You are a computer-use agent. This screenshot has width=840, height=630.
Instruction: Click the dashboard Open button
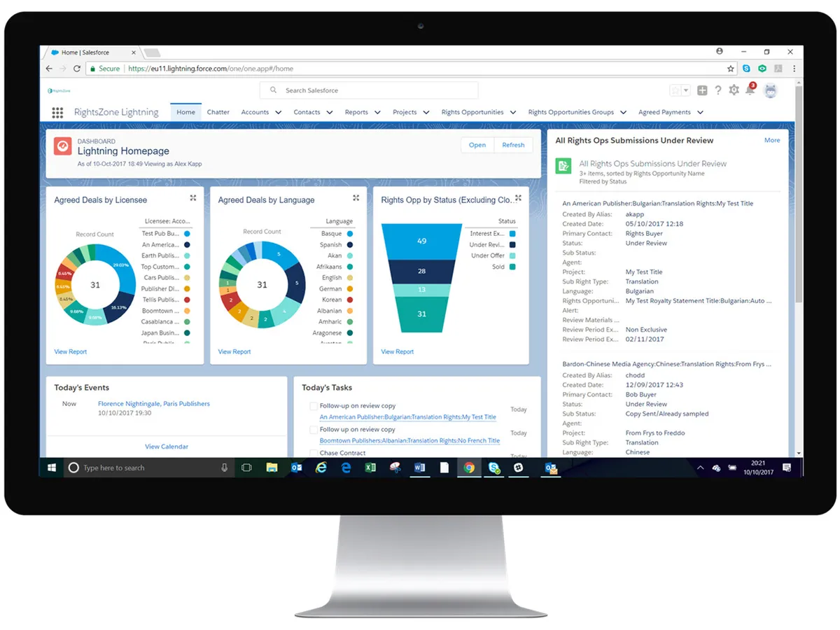(477, 145)
